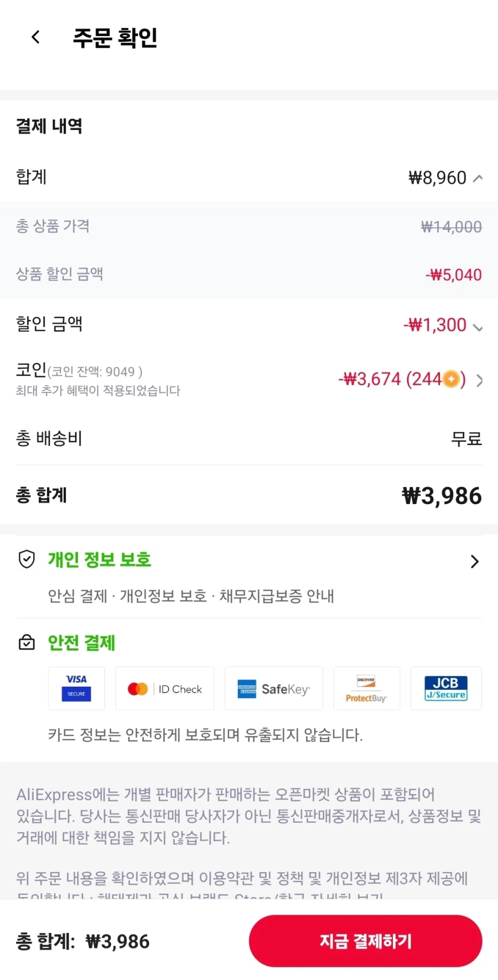
Task: Select the Discover ProtectBuy badge
Action: [x=366, y=688]
